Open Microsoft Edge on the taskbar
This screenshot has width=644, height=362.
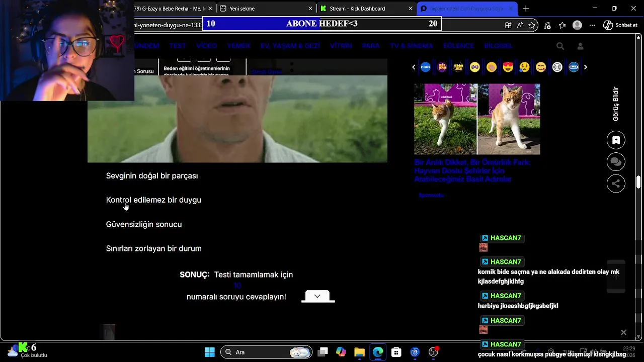(378, 352)
